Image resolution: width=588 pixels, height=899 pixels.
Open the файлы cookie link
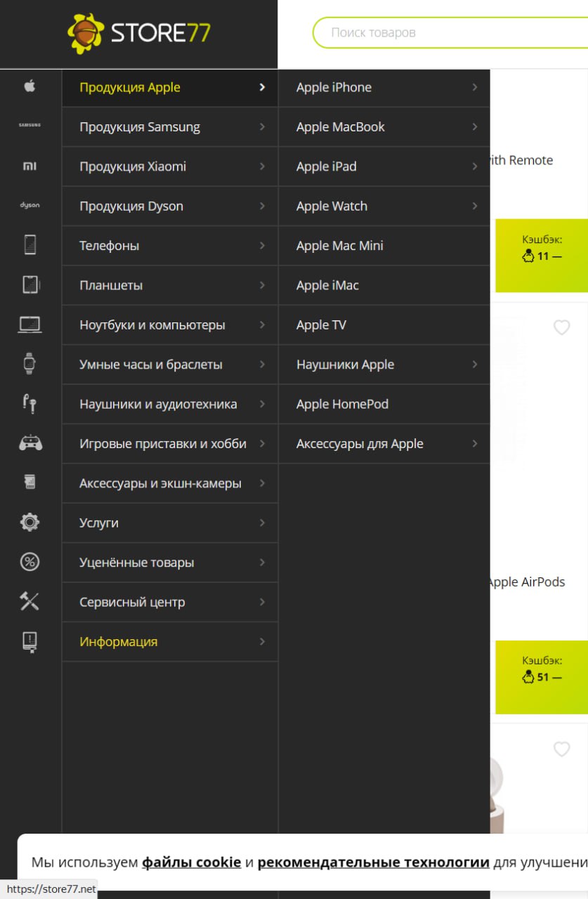click(x=192, y=862)
